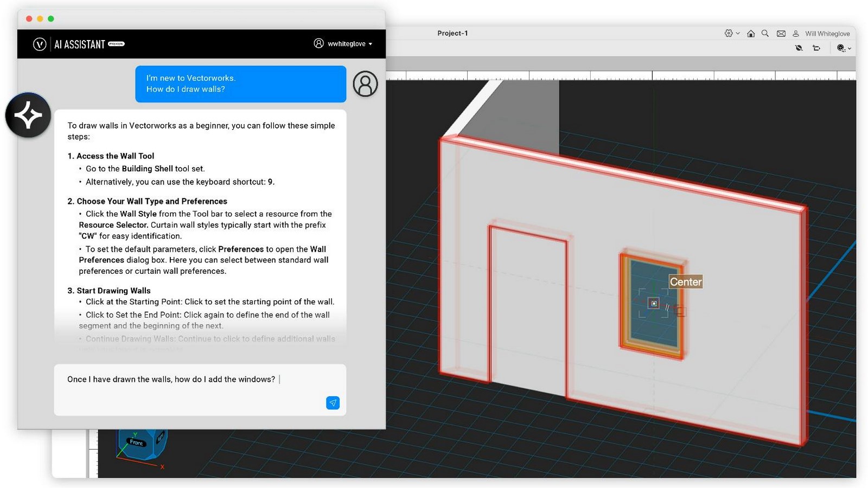868x488 pixels.
Task: Click the Vectorworks V logo in the header
Action: (x=40, y=44)
